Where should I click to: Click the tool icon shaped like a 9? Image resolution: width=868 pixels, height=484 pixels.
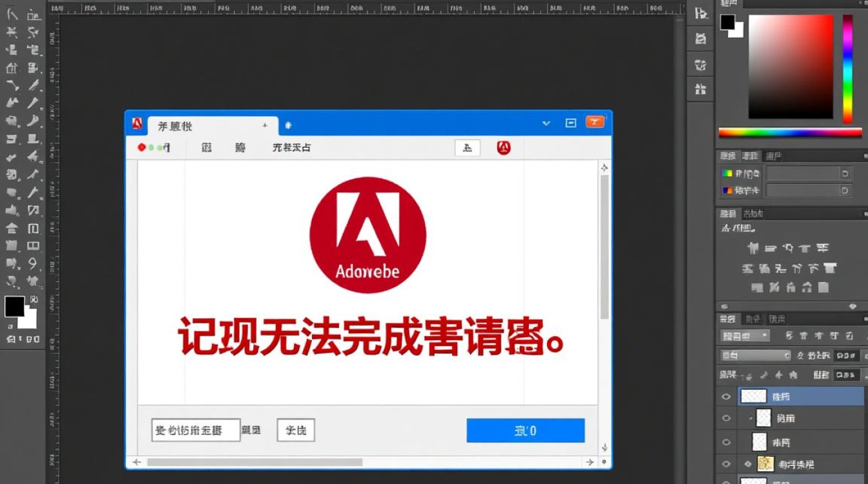click(33, 263)
